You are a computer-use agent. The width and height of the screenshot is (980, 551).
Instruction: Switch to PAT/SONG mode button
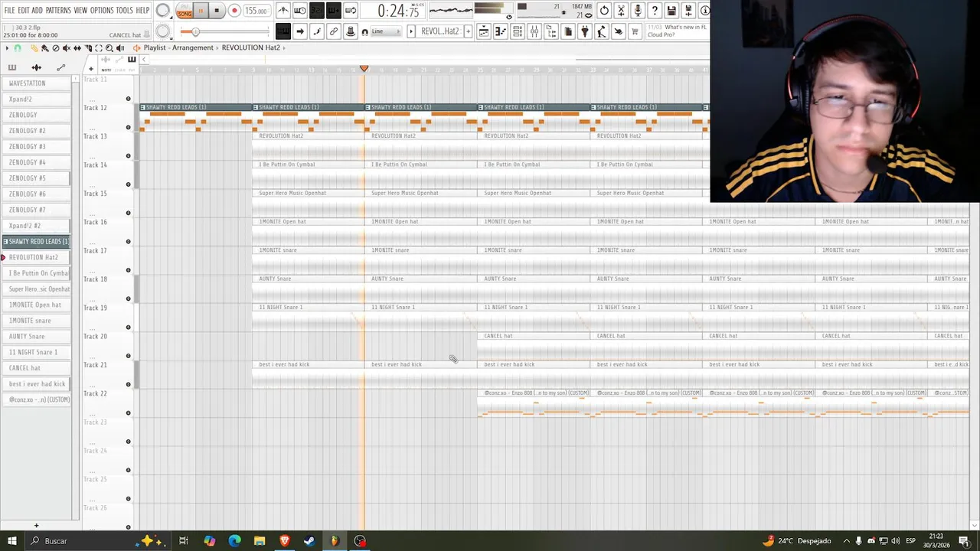click(x=184, y=11)
